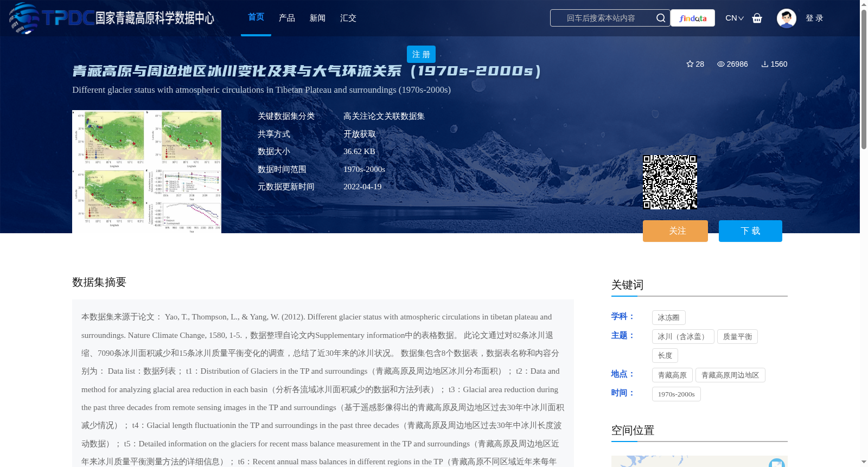868x467 pixels.
Task: Select the 1970s-2000s time tag
Action: pos(676,394)
